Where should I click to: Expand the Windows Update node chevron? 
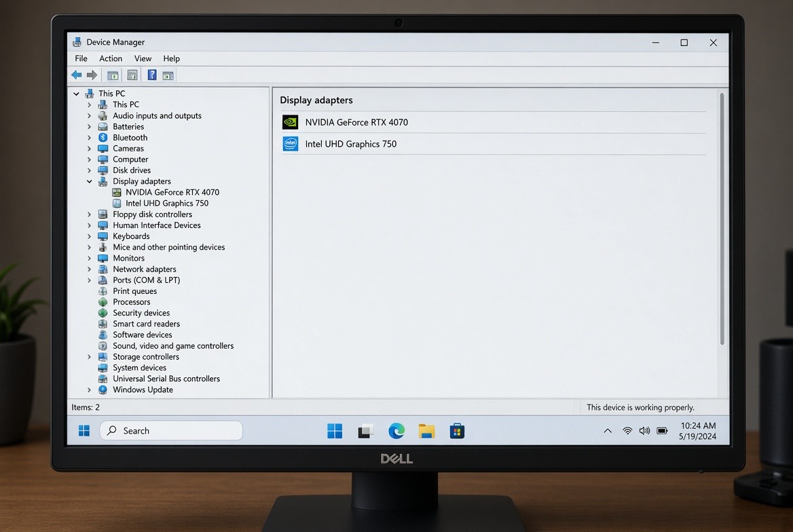(90, 390)
